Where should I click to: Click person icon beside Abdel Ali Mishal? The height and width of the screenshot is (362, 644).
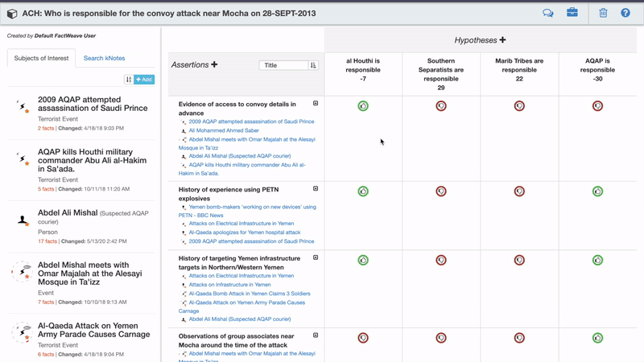click(x=23, y=220)
